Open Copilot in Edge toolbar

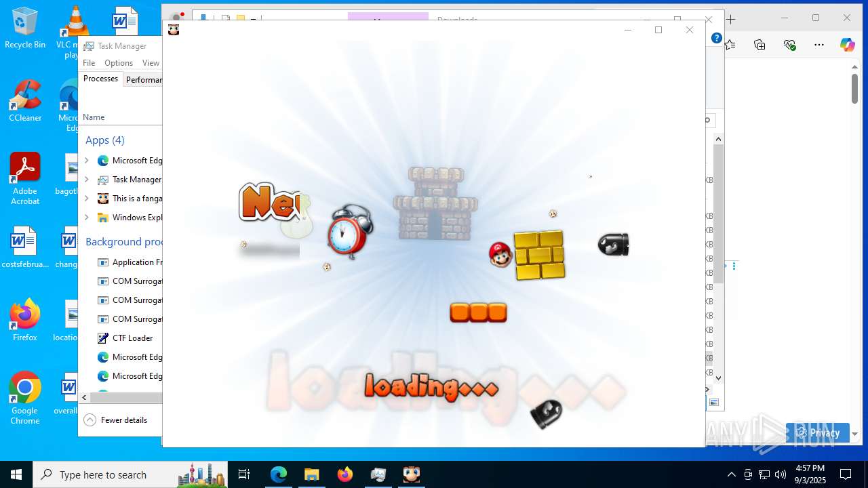click(848, 45)
